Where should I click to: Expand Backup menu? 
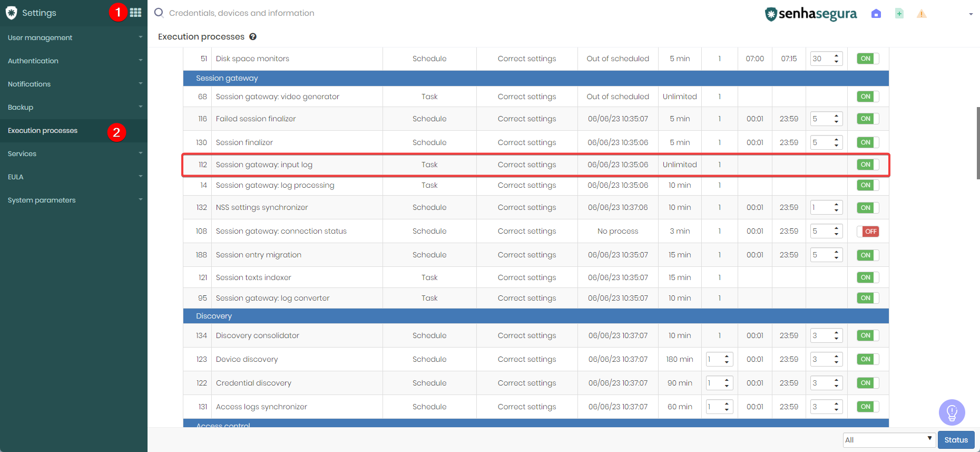(74, 107)
